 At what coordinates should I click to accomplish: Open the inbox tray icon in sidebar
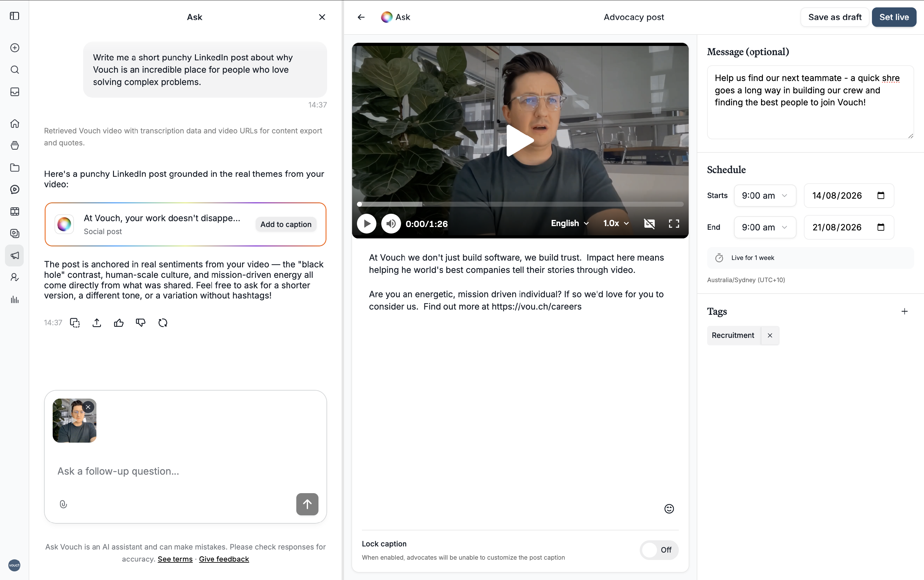coord(14,92)
